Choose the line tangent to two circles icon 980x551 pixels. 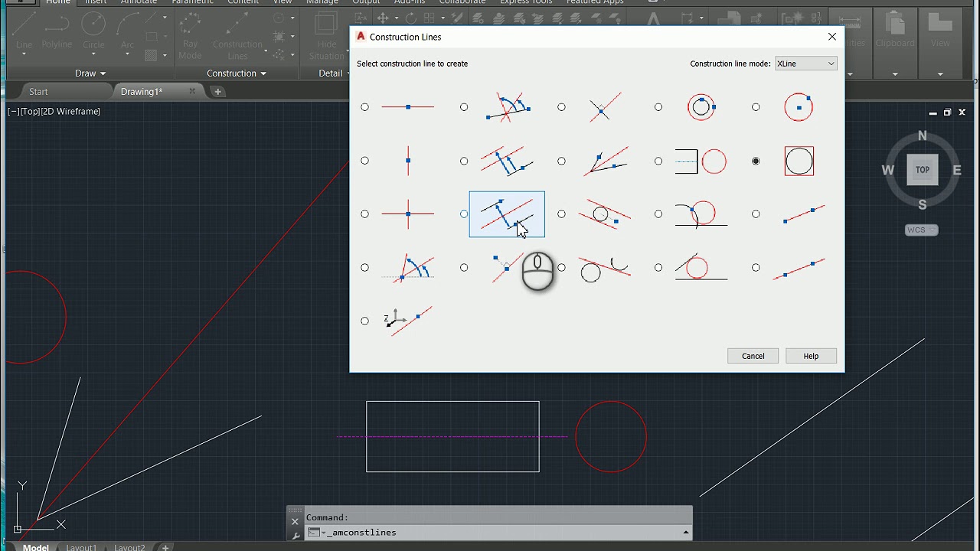[605, 268]
